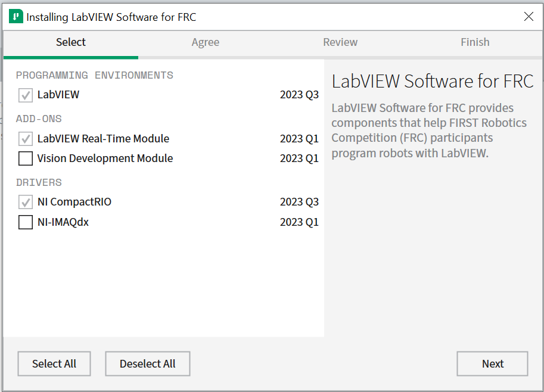Screen dimensions: 544x392
Task: Click the checked LabVIEW Real-Time Module checkbox
Action: click(x=25, y=138)
